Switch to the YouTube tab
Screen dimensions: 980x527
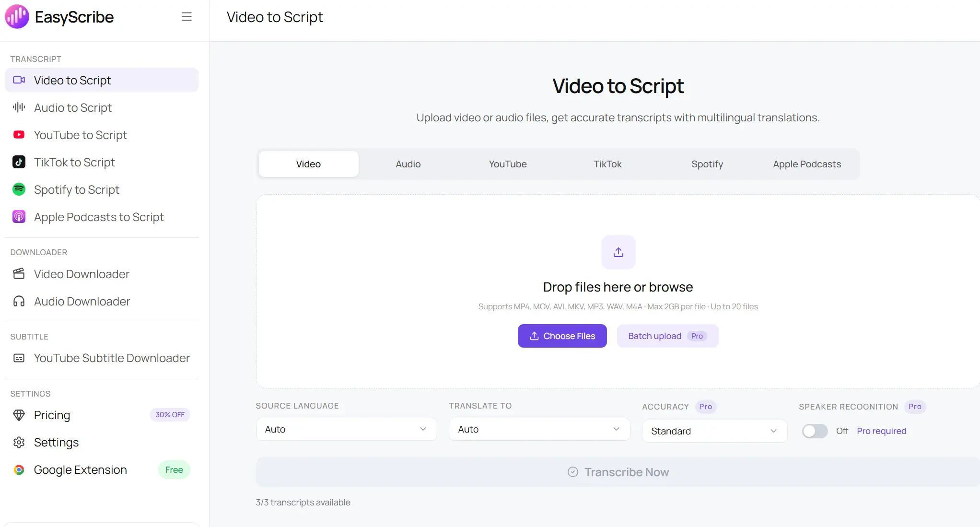[x=508, y=164]
